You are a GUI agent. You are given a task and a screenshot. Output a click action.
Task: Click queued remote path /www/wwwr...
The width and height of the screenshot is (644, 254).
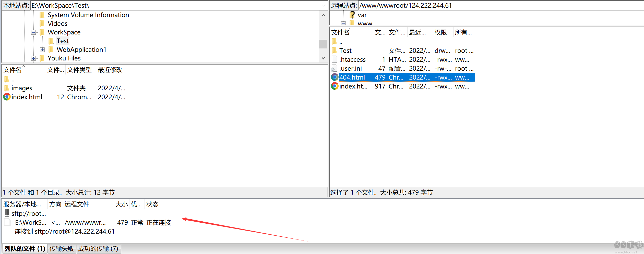(85, 222)
